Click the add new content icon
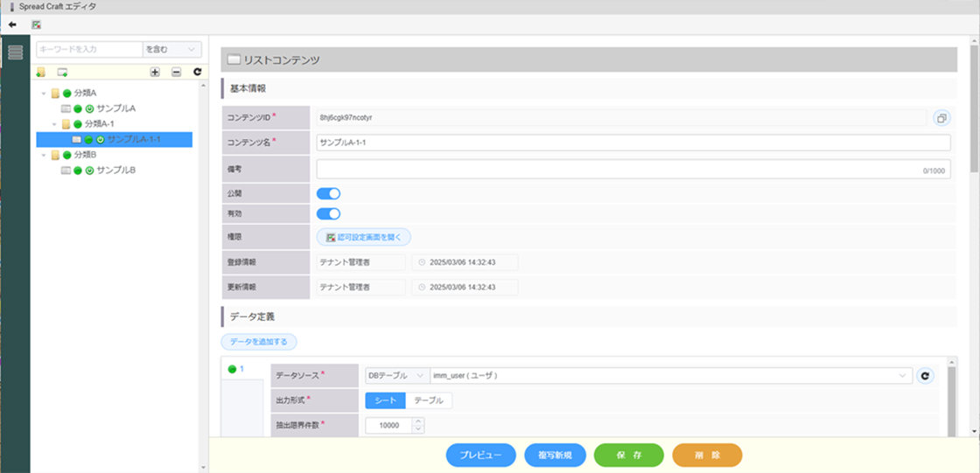Image resolution: width=980 pixels, height=473 pixels. 62,72
